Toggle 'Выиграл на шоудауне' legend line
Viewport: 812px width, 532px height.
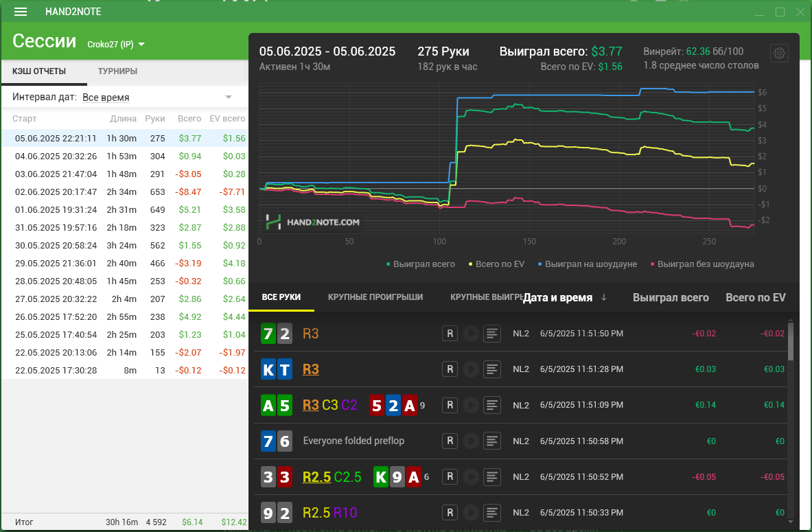(588, 264)
